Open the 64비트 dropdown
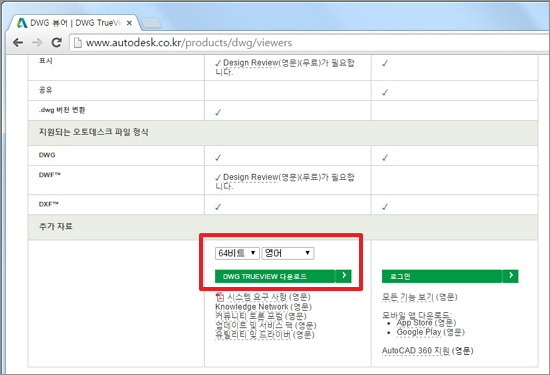The height and width of the screenshot is (375, 550). click(x=237, y=253)
